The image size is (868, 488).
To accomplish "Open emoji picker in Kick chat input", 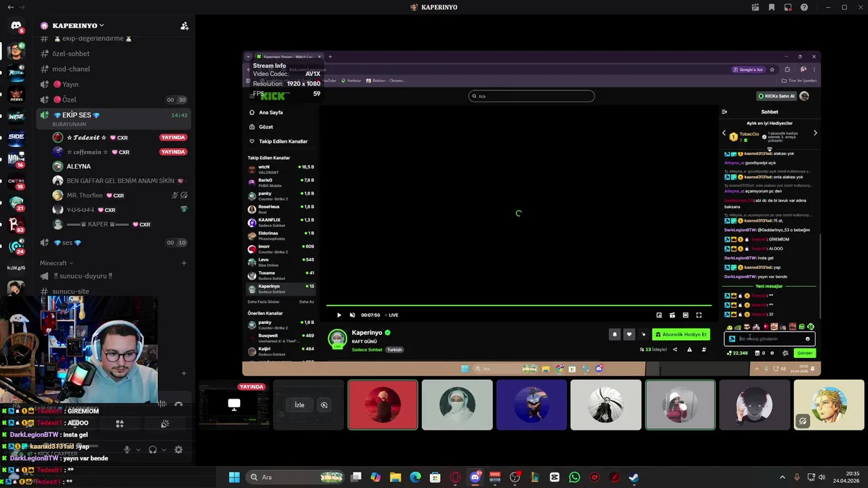I will pyautogui.click(x=808, y=339).
